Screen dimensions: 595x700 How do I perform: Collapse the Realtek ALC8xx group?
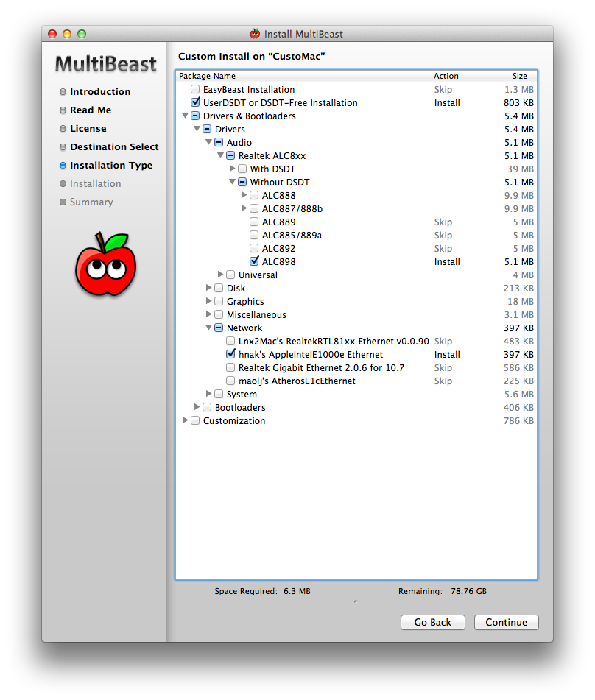(x=220, y=155)
